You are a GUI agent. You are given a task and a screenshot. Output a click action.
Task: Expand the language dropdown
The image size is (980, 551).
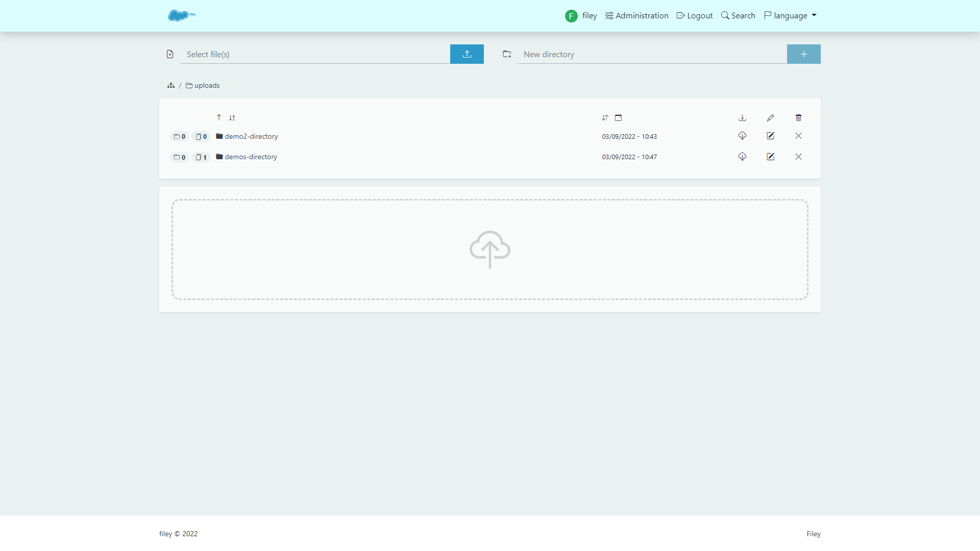point(790,15)
